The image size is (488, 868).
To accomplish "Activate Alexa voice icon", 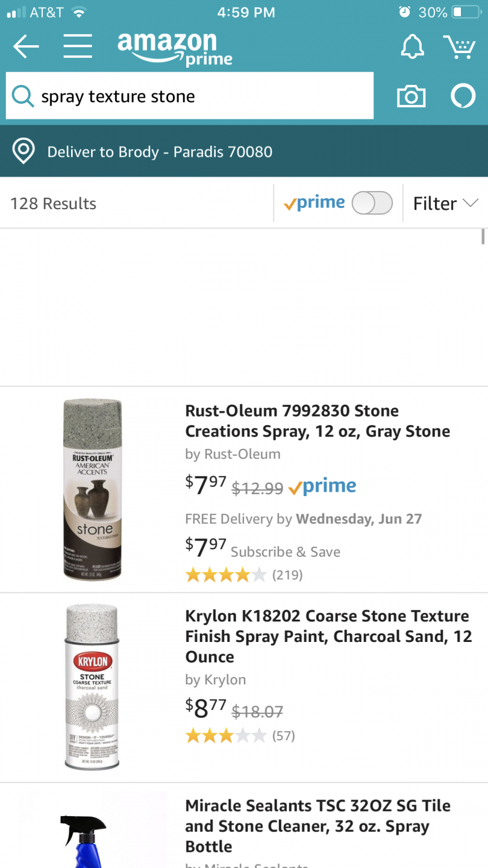I will 463,96.
